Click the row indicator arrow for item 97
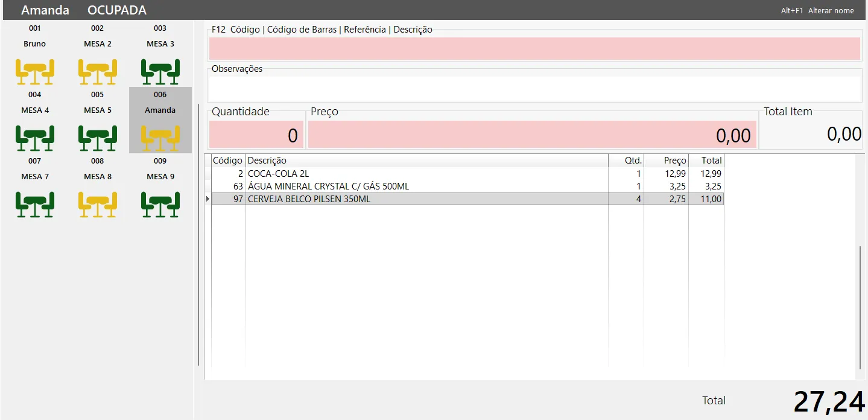This screenshot has height=420, width=868. click(x=208, y=199)
